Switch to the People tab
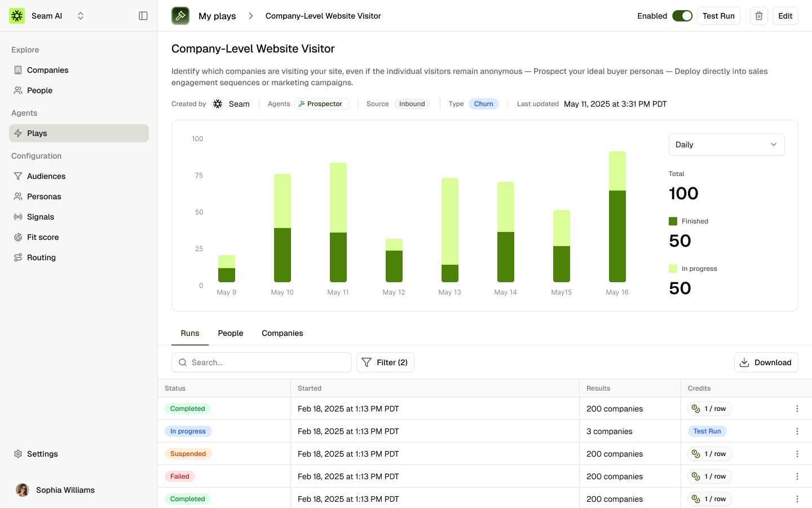 (x=231, y=333)
